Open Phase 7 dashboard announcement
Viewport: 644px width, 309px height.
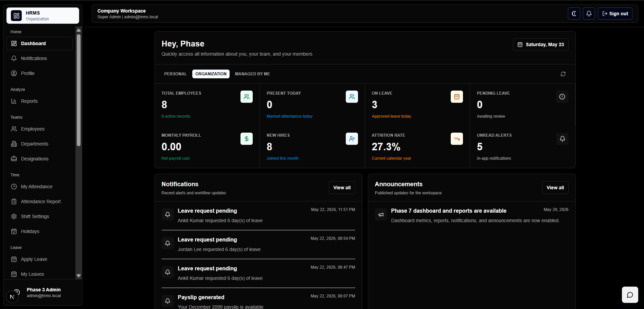coord(471,216)
